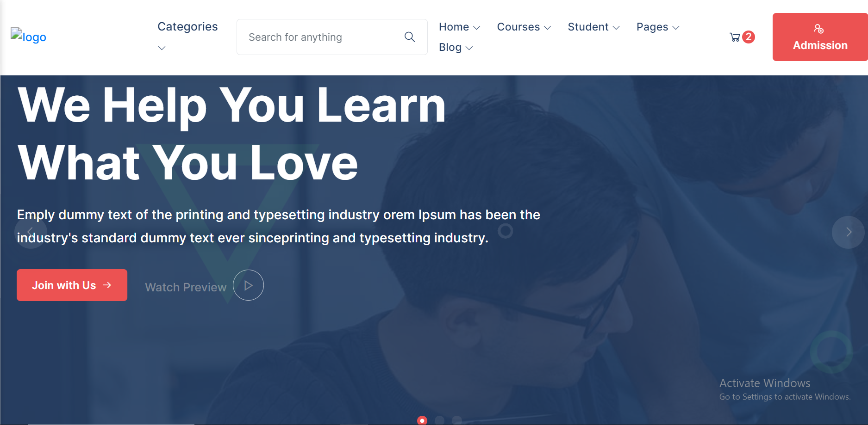Image resolution: width=868 pixels, height=425 pixels.
Task: Open the Student dropdown menu
Action: pyautogui.click(x=593, y=27)
